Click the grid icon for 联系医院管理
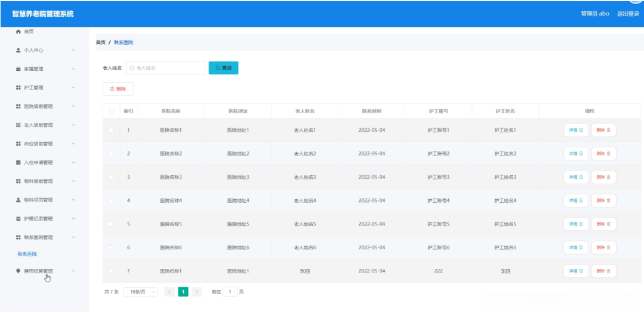644x313 pixels. (18, 237)
